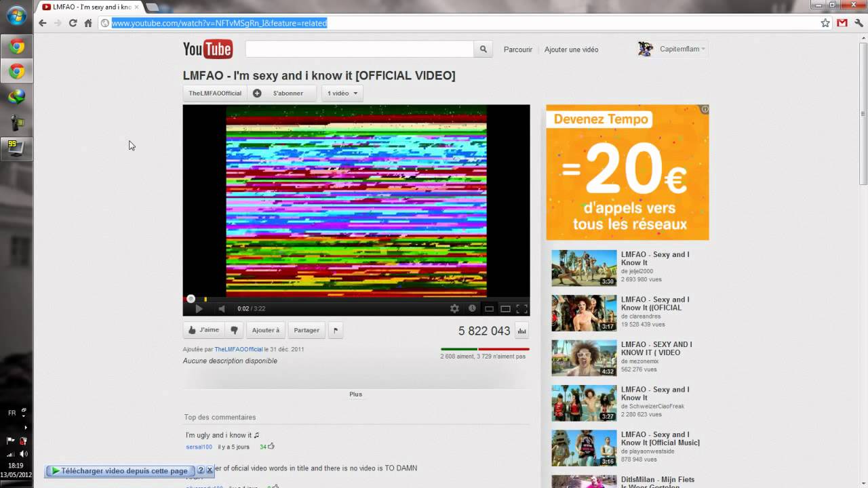The image size is (868, 488).
Task: Mute the video volume speaker icon
Action: (221, 308)
